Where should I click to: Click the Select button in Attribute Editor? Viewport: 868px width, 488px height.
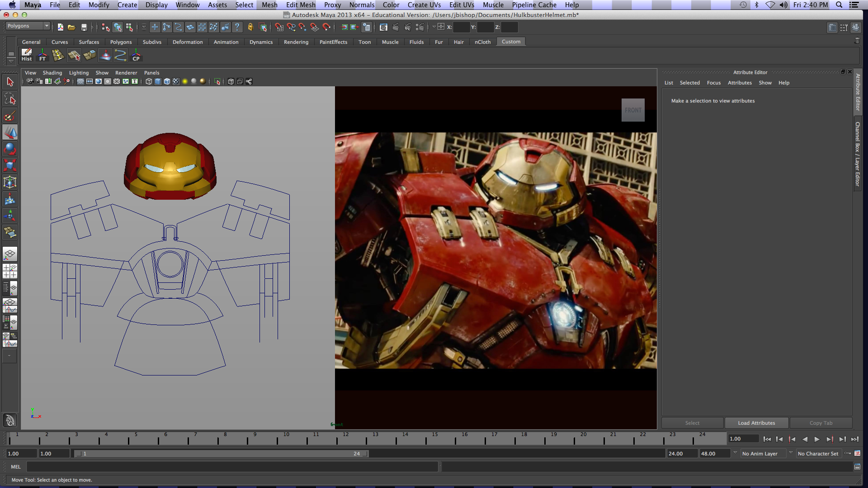pyautogui.click(x=692, y=423)
